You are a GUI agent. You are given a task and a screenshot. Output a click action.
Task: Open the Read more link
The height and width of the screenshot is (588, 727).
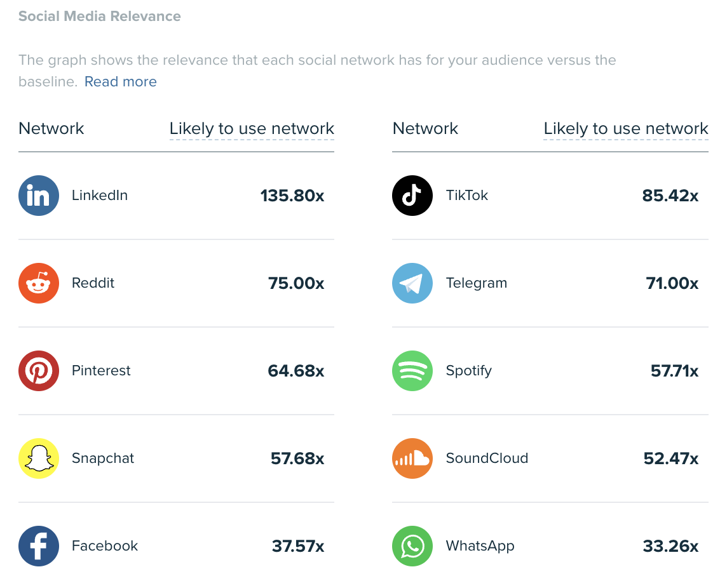click(x=120, y=82)
